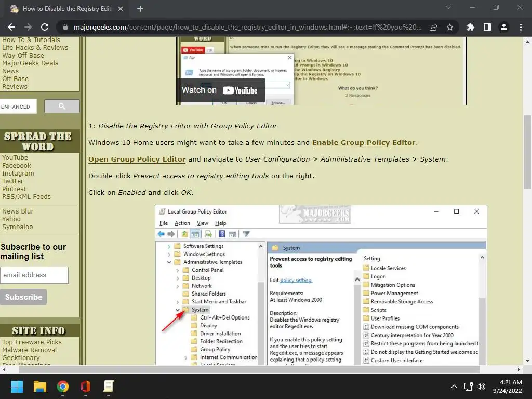Select the 'How to Disable the Registry Editor' tab

[x=67, y=9]
